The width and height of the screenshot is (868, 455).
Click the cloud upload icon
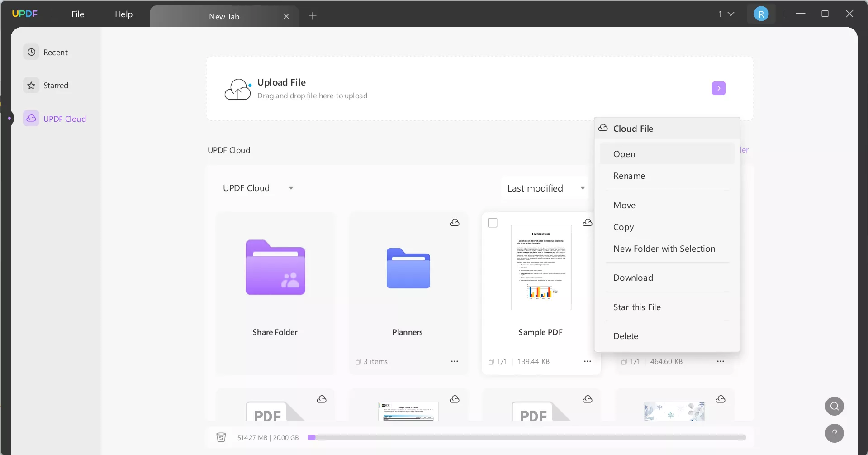coord(238,89)
